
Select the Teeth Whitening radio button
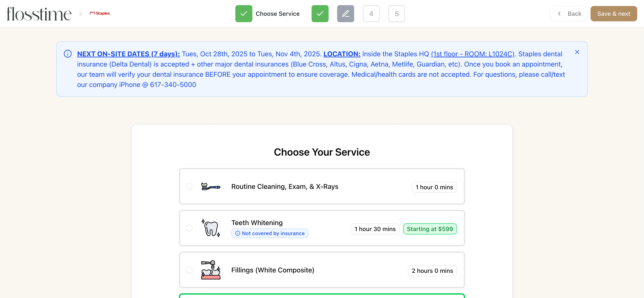point(189,228)
